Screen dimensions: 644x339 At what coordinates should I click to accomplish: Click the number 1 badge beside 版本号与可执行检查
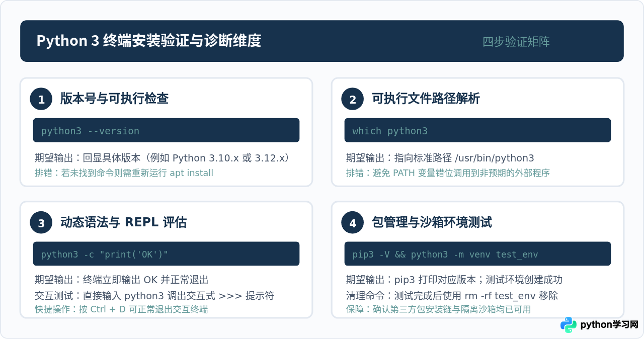(x=41, y=99)
